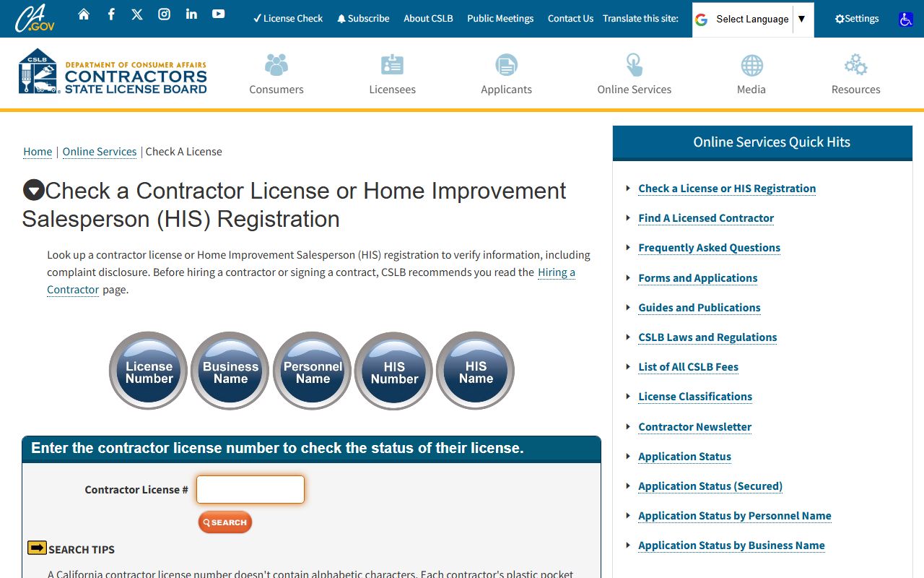This screenshot has width=924, height=578.
Task: Open the Licensees menu icon
Action: click(393, 65)
